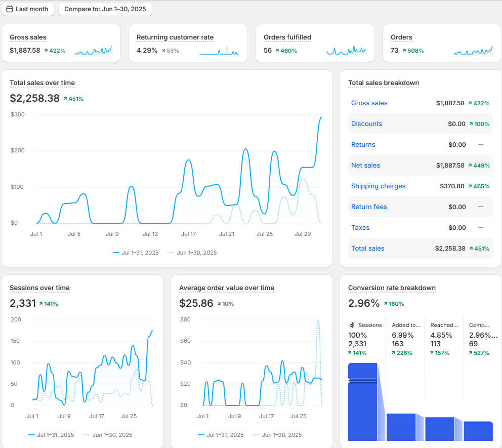
Task: Open the Return fees link
Action: (369, 207)
